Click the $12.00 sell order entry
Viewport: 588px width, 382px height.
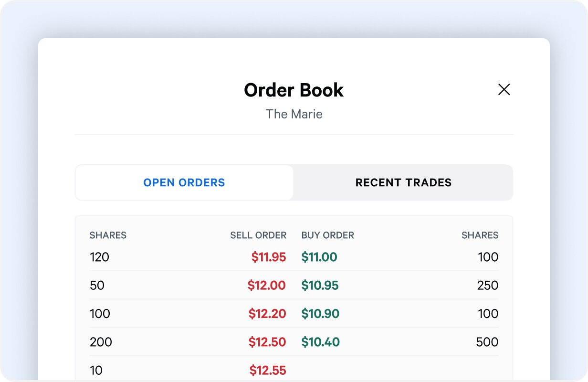tap(268, 285)
